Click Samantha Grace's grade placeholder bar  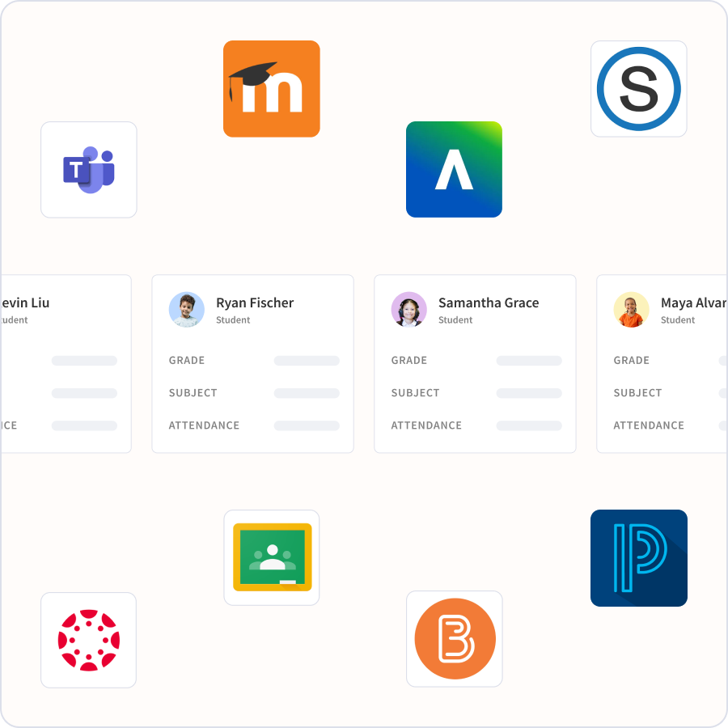tap(529, 361)
